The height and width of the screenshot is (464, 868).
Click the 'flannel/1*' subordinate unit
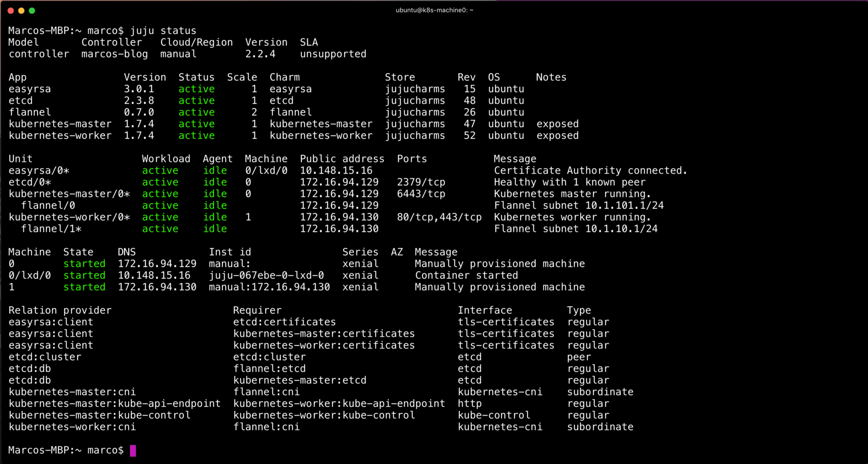tap(51, 229)
